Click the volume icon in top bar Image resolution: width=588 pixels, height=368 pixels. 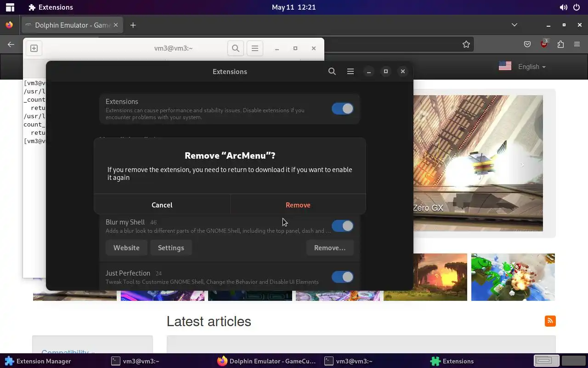pos(563,7)
